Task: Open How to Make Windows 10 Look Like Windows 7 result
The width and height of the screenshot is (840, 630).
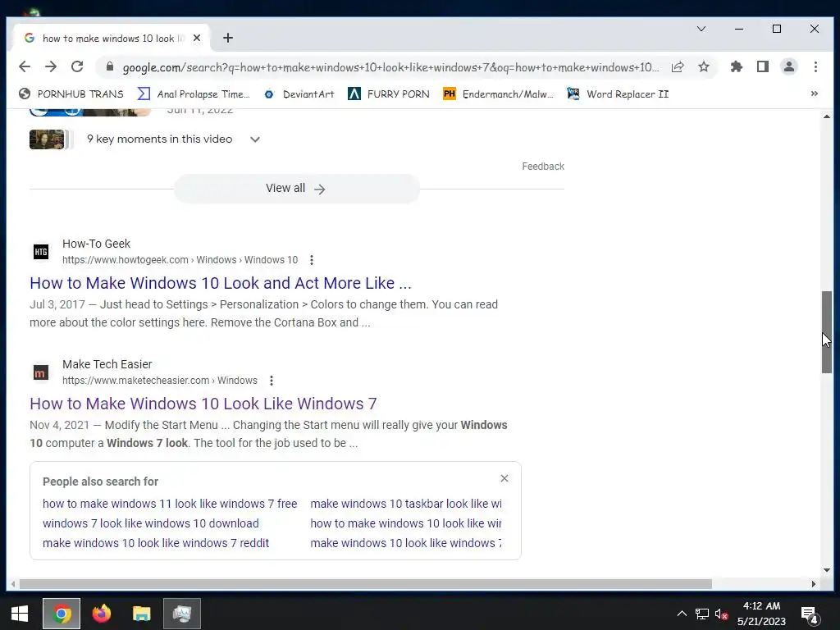Action: tap(203, 404)
